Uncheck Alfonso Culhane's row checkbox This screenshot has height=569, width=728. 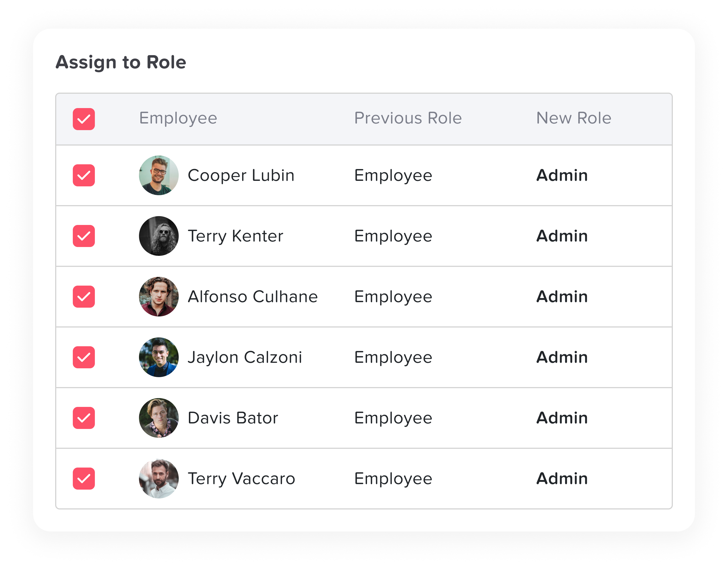(x=84, y=297)
